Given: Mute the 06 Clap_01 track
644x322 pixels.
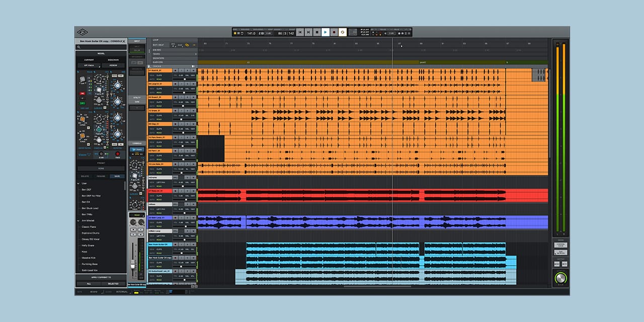Looking at the screenshot, I should [x=193, y=124].
